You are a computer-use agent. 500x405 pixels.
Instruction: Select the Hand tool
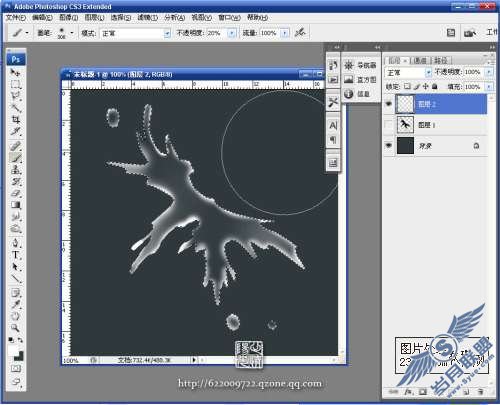pos(15,316)
